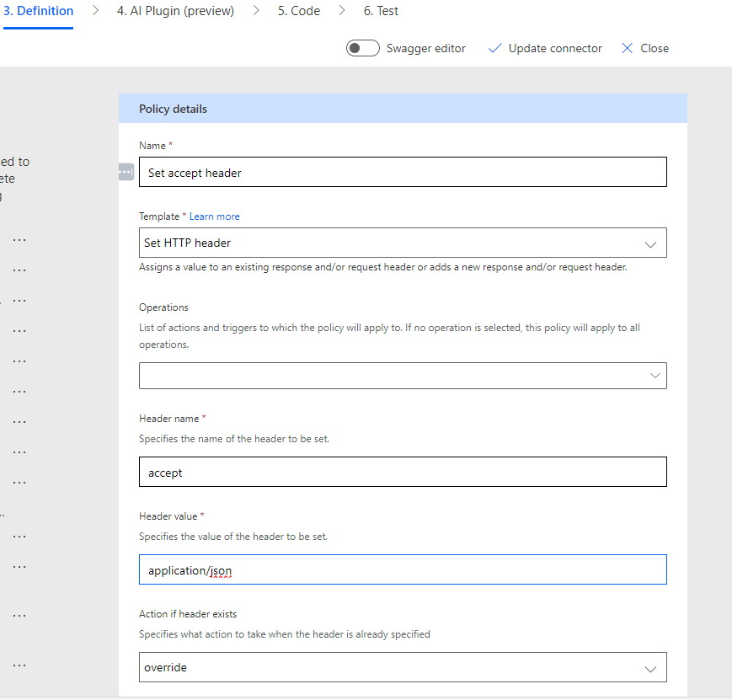Click the Name field containing Set accept header
This screenshot has width=732, height=700.
(402, 172)
